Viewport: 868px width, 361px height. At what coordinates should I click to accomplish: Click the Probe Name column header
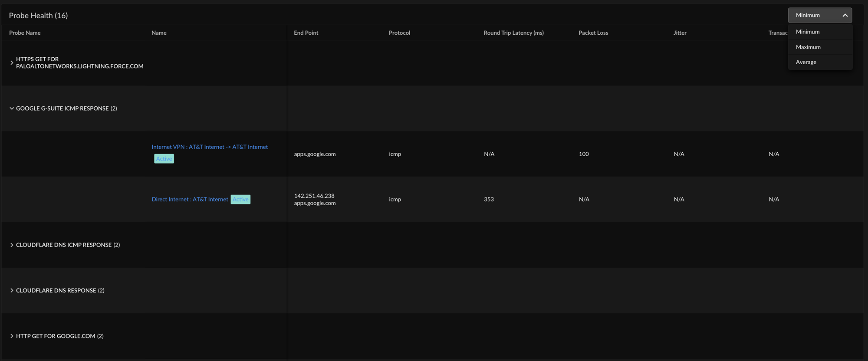25,33
